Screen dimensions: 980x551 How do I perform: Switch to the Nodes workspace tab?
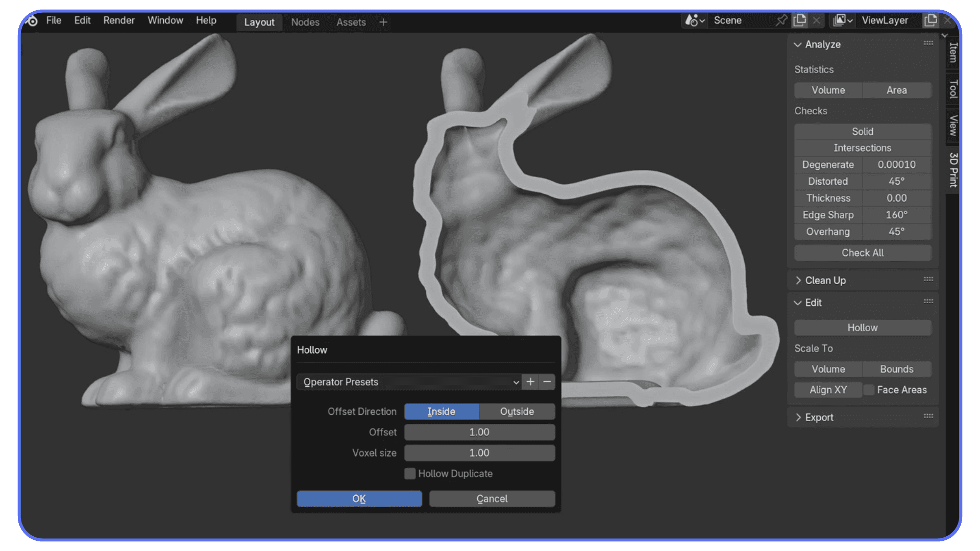(x=305, y=22)
